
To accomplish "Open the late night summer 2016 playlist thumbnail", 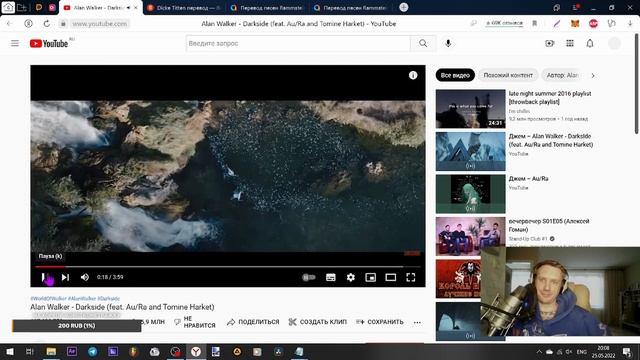I will 470,109.
